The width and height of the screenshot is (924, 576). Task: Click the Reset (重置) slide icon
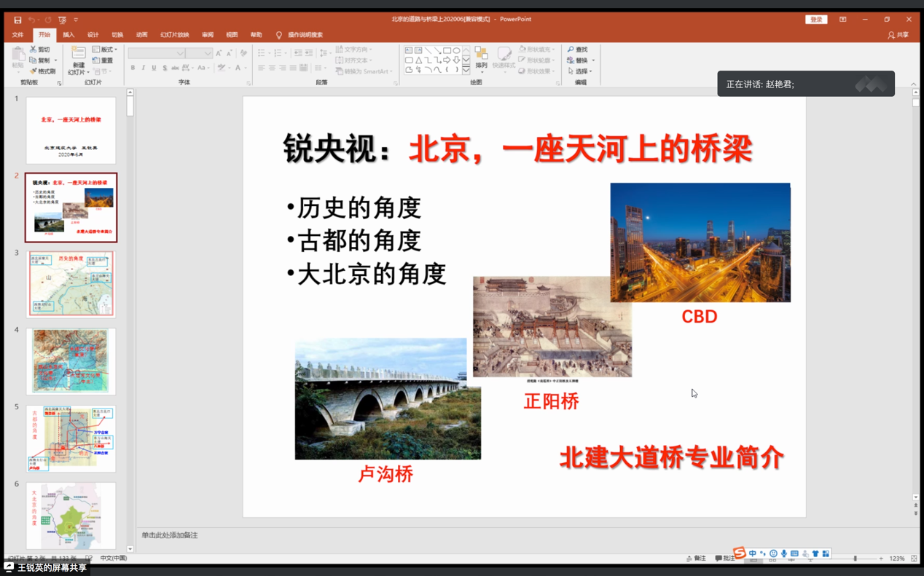click(97, 60)
